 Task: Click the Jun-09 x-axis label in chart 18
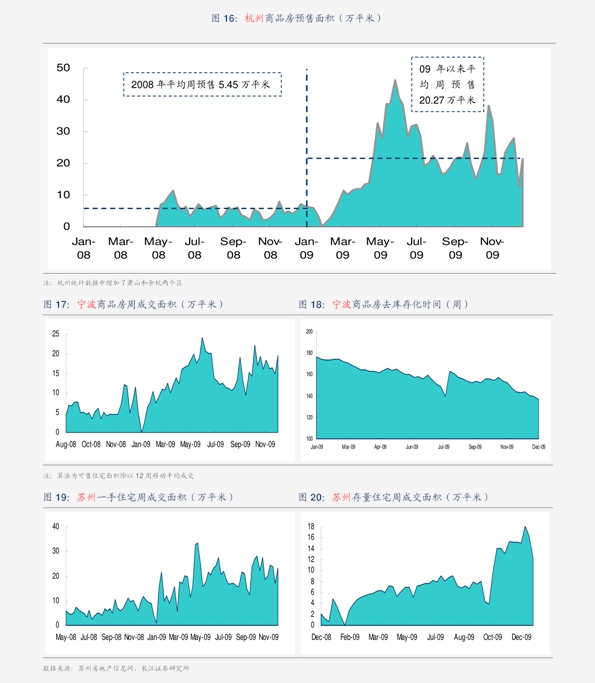[412, 447]
